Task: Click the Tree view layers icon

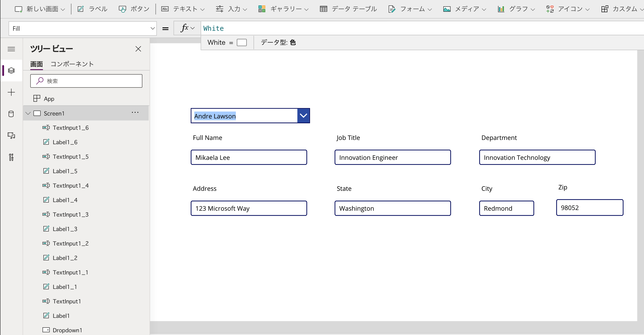Action: [x=11, y=71]
